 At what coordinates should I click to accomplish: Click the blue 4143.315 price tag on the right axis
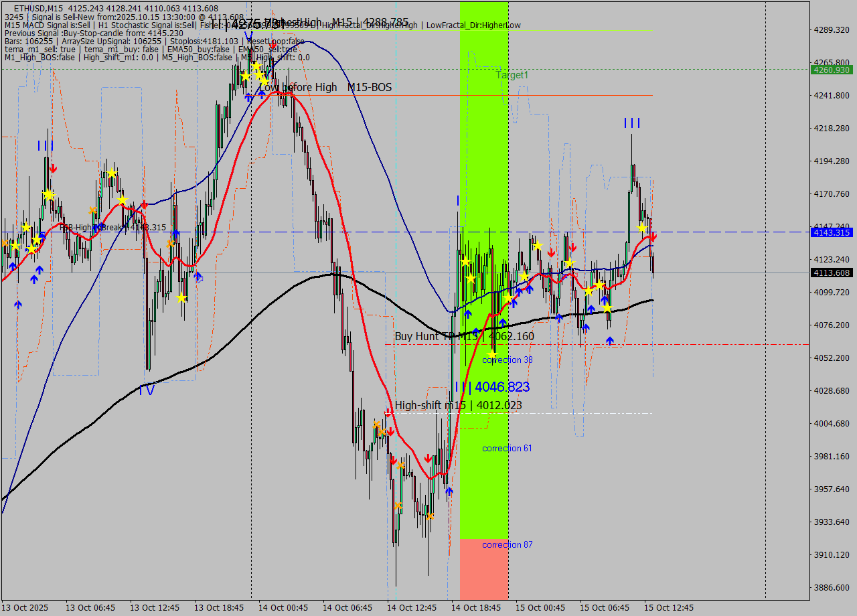828,232
